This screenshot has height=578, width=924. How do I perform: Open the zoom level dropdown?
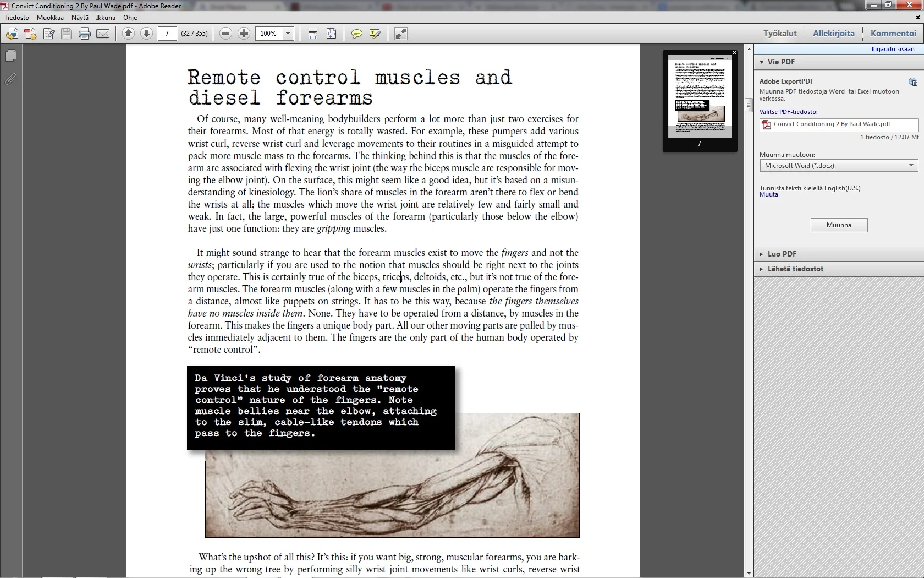point(288,34)
